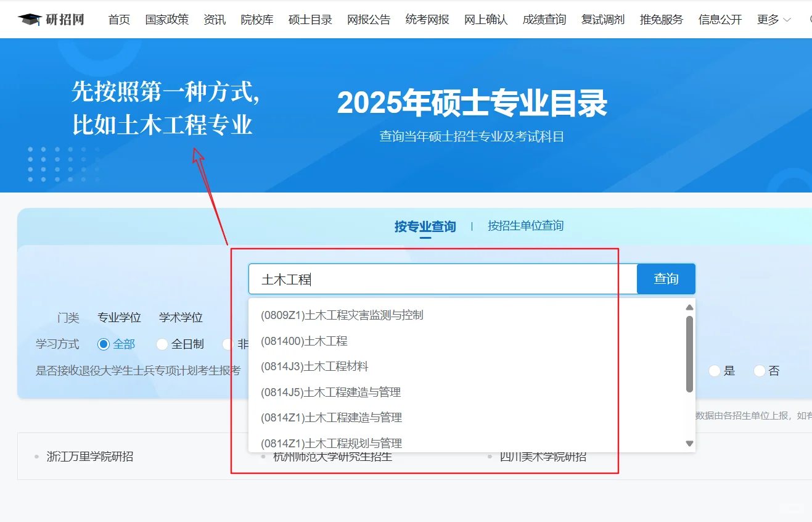Click the blue 查询 search button
812x522 pixels.
[x=666, y=279]
